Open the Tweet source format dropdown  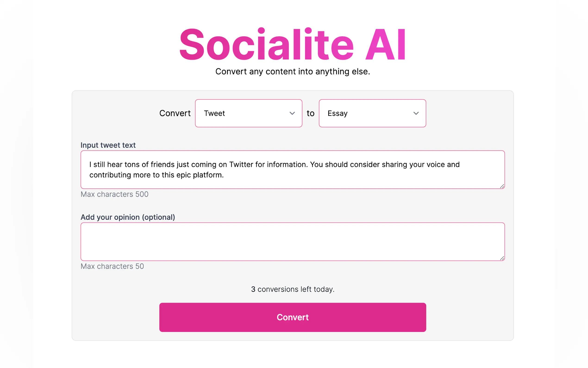[248, 113]
